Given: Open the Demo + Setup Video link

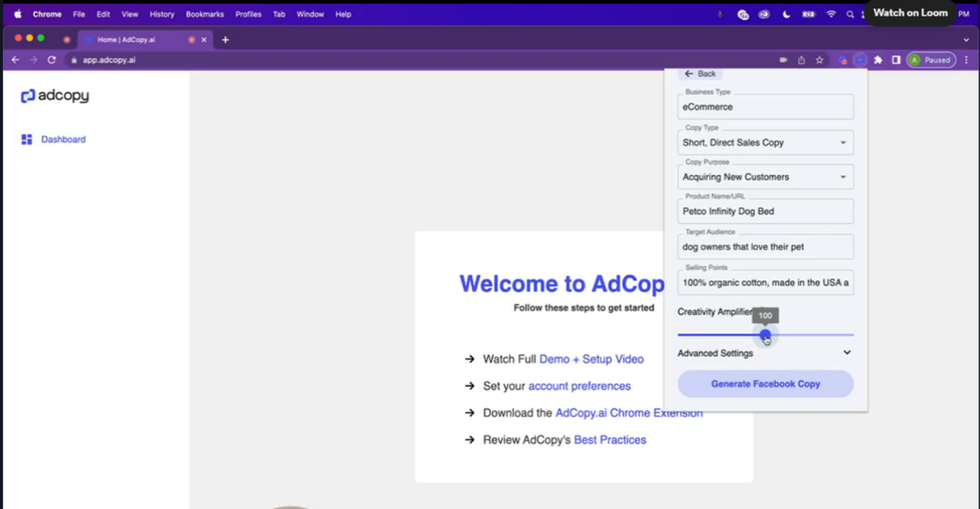Looking at the screenshot, I should (591, 359).
